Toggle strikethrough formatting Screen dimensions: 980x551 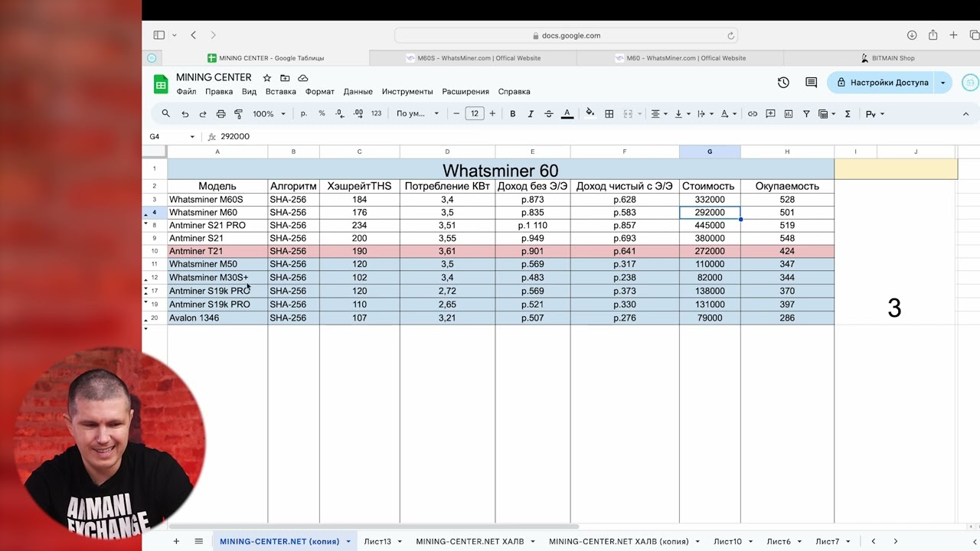(x=549, y=114)
